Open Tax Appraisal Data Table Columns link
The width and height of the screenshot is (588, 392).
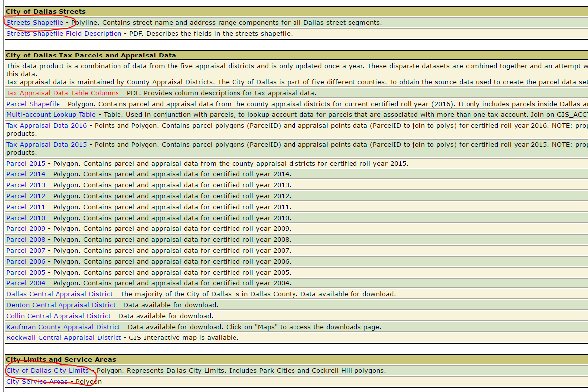click(x=62, y=93)
